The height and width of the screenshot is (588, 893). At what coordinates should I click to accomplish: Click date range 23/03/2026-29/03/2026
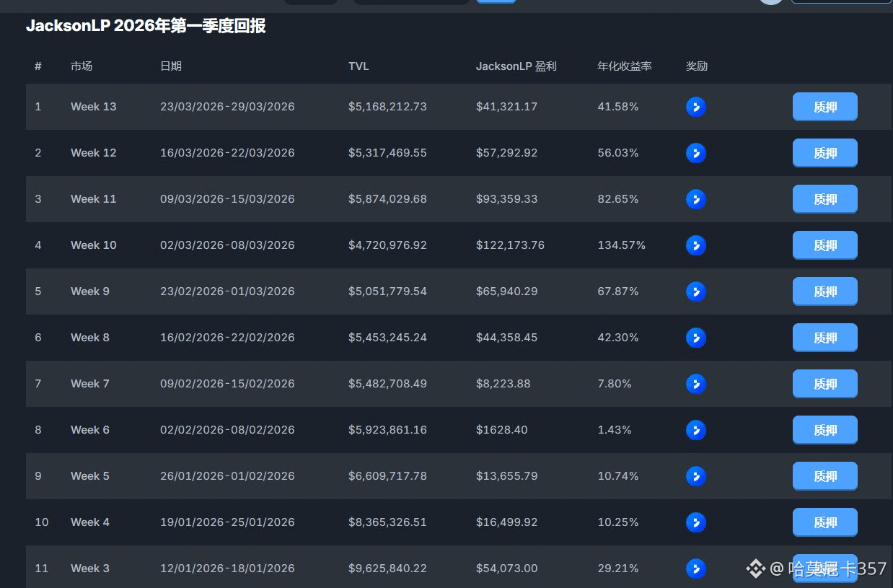[227, 107]
